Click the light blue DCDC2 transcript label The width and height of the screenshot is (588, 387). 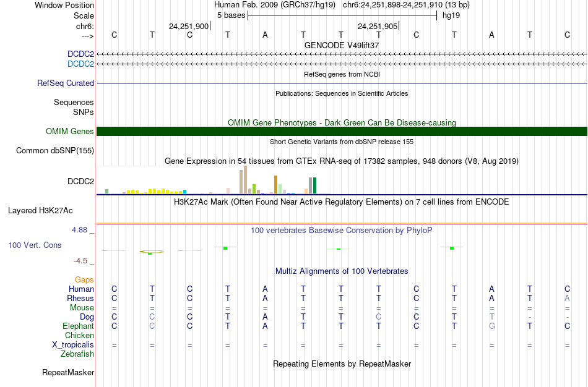click(x=80, y=64)
